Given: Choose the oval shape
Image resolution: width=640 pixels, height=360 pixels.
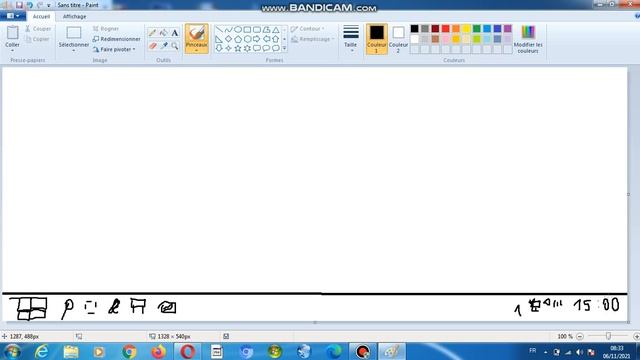Looking at the screenshot, I should point(238,30).
